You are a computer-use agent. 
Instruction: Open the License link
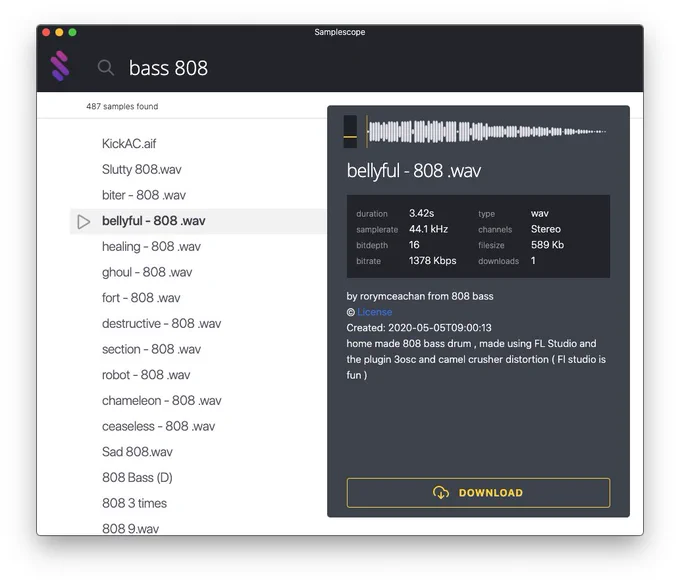374,312
